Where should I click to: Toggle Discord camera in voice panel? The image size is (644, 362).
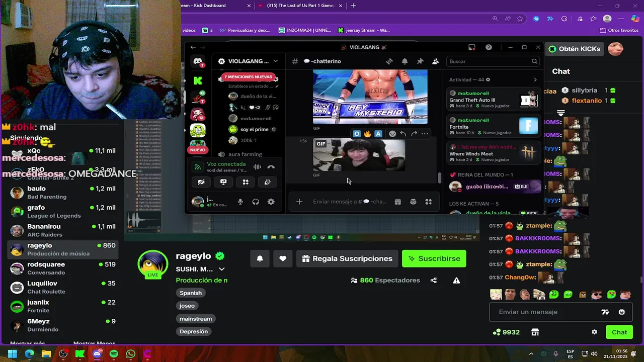[201, 182]
